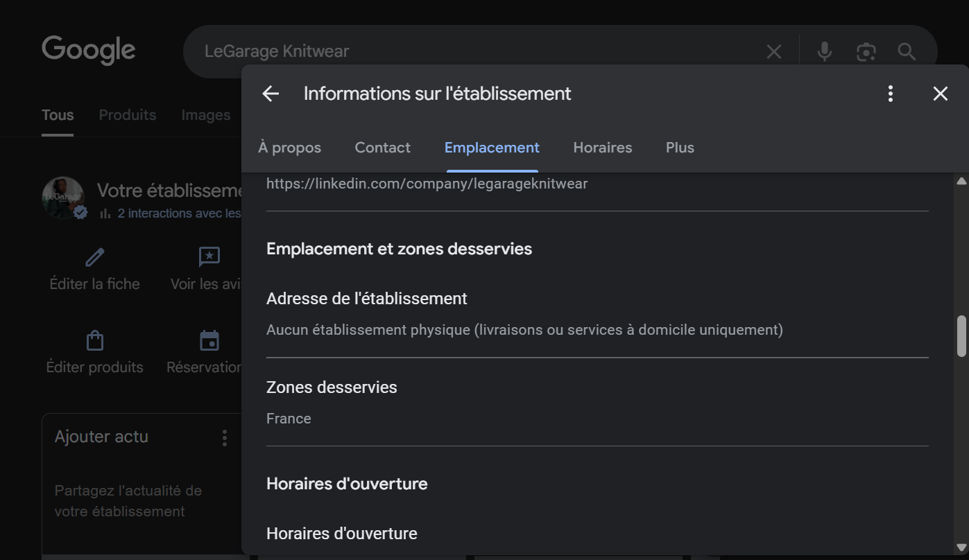Go back with the dialog's left arrow
This screenshot has width=969, height=560.
(x=271, y=94)
